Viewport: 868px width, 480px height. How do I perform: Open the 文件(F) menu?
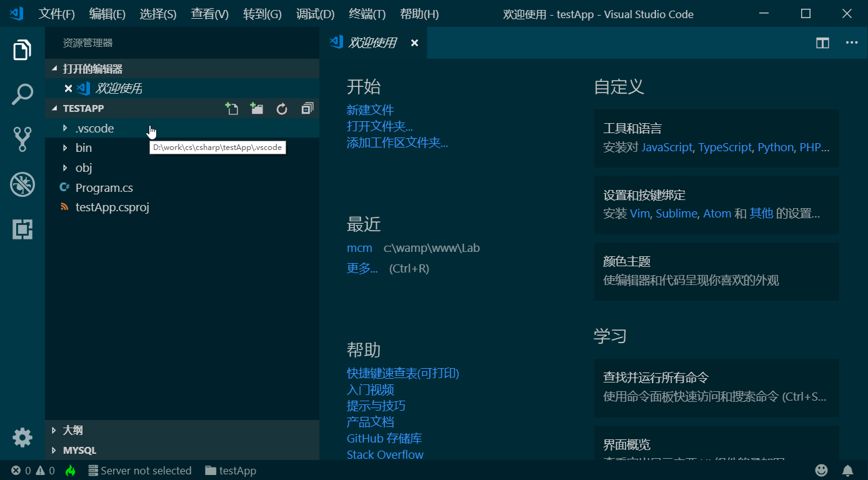click(57, 14)
